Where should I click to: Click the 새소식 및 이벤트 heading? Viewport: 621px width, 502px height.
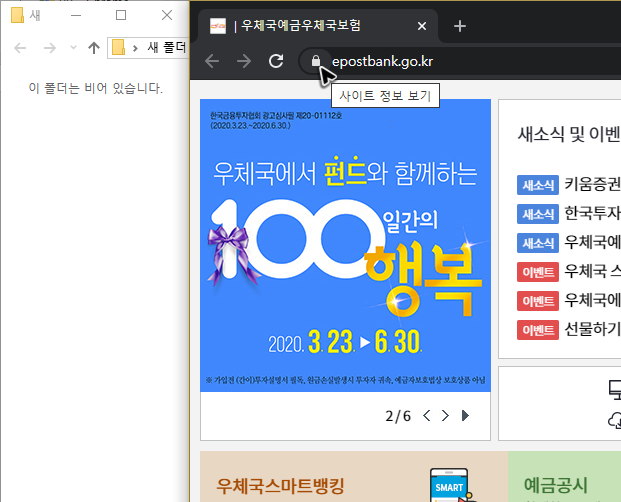pyautogui.click(x=569, y=134)
